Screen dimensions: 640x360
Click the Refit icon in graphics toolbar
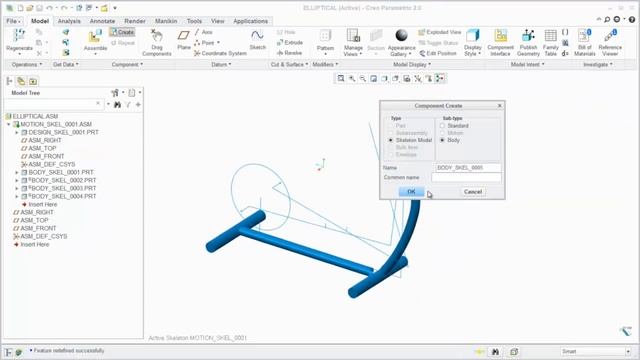(341, 78)
